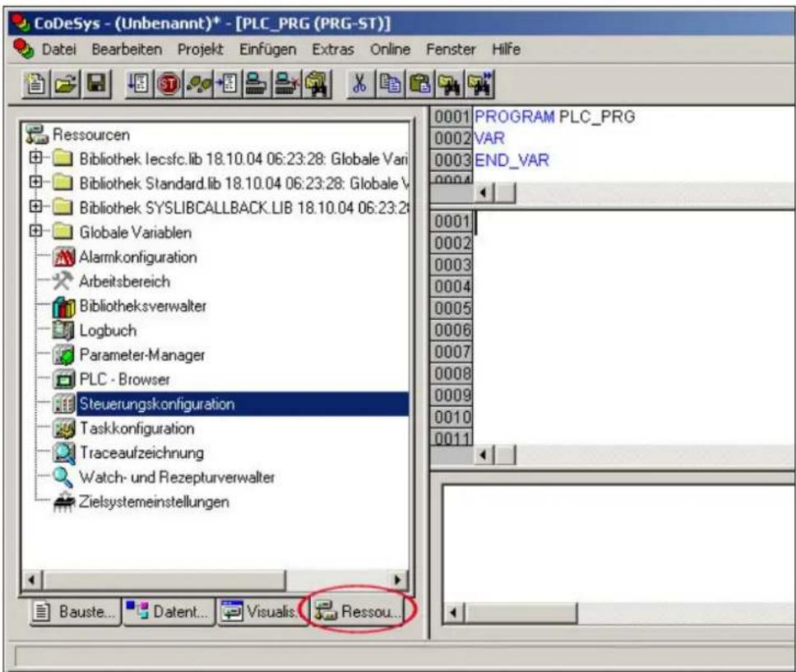The height and width of the screenshot is (672, 796).
Task: Click the Paste clipboard icon
Action: (x=420, y=83)
